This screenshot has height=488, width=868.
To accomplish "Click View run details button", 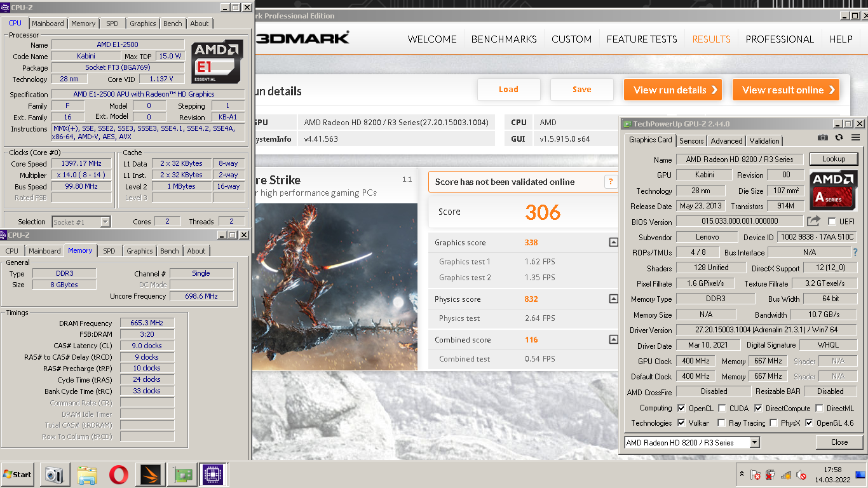I will pyautogui.click(x=674, y=90).
